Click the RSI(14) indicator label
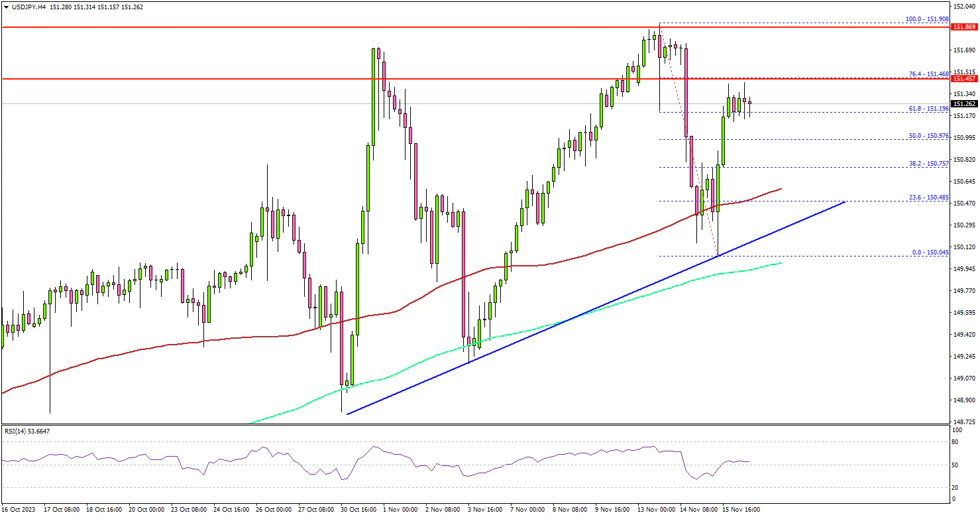This screenshot has width=980, height=517. pos(27,431)
